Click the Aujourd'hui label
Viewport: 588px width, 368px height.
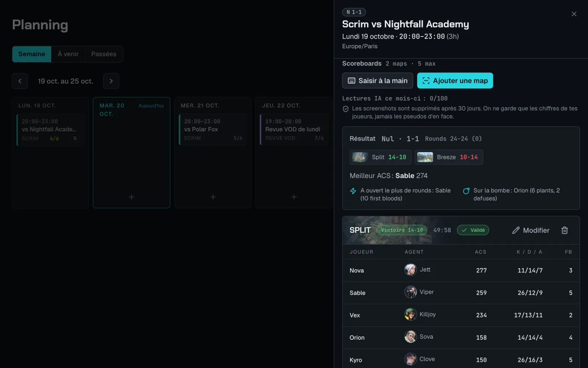pos(151,106)
